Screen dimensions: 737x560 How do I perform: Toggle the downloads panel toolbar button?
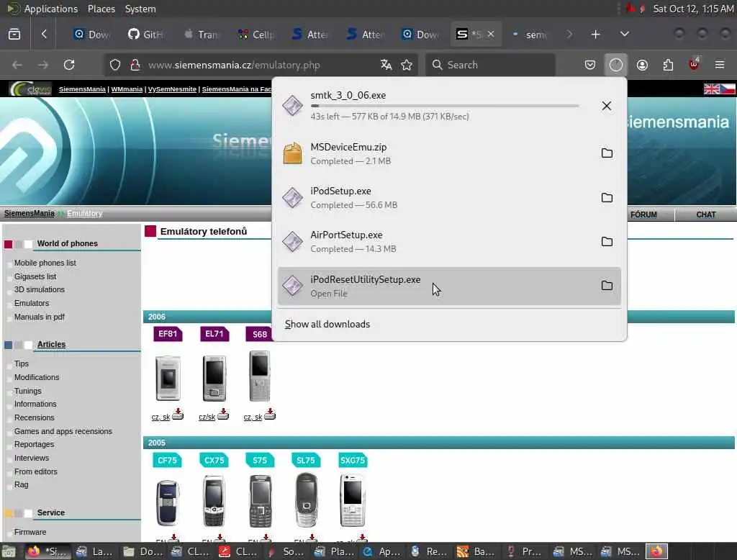point(616,65)
